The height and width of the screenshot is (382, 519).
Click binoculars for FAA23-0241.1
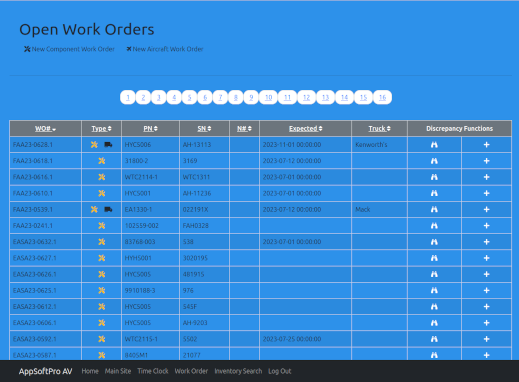click(434, 226)
